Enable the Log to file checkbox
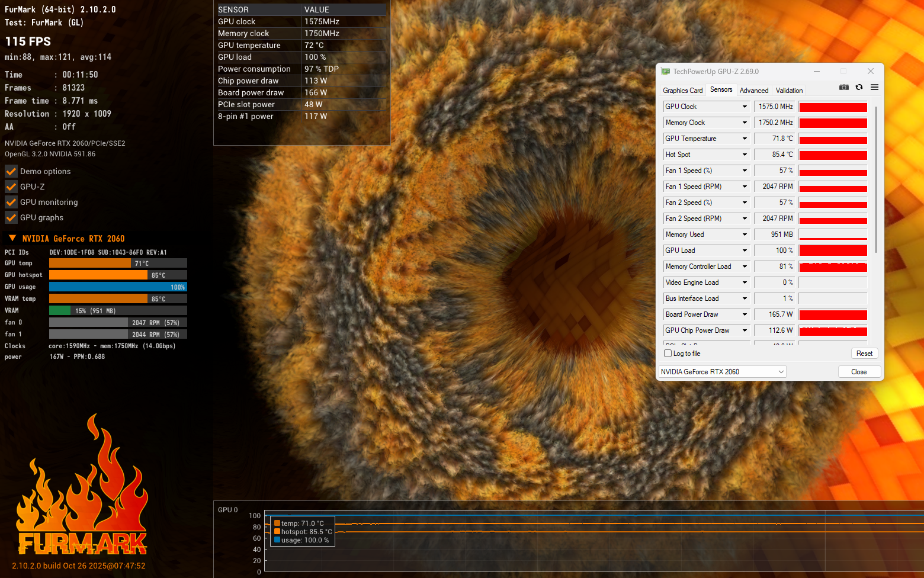The width and height of the screenshot is (924, 578). point(668,354)
